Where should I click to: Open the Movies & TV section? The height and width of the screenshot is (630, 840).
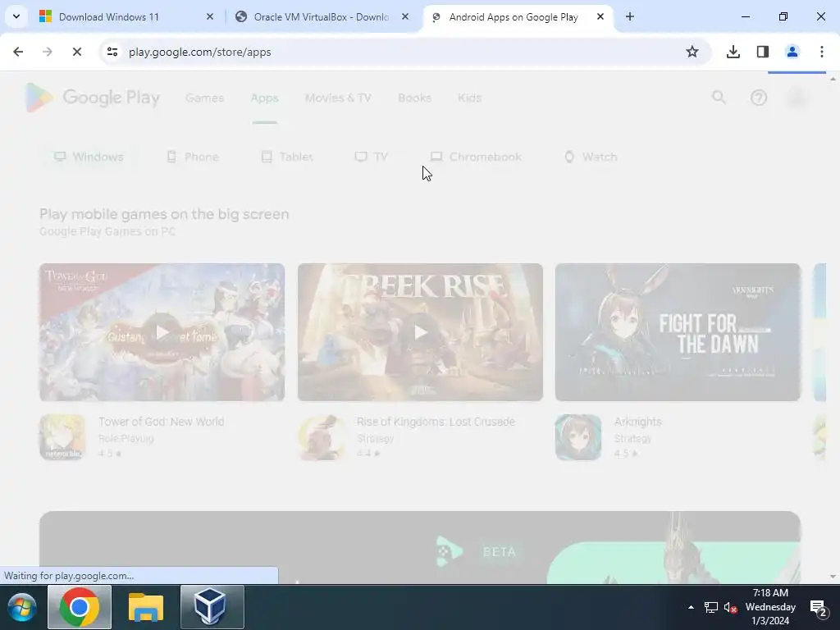point(338,98)
